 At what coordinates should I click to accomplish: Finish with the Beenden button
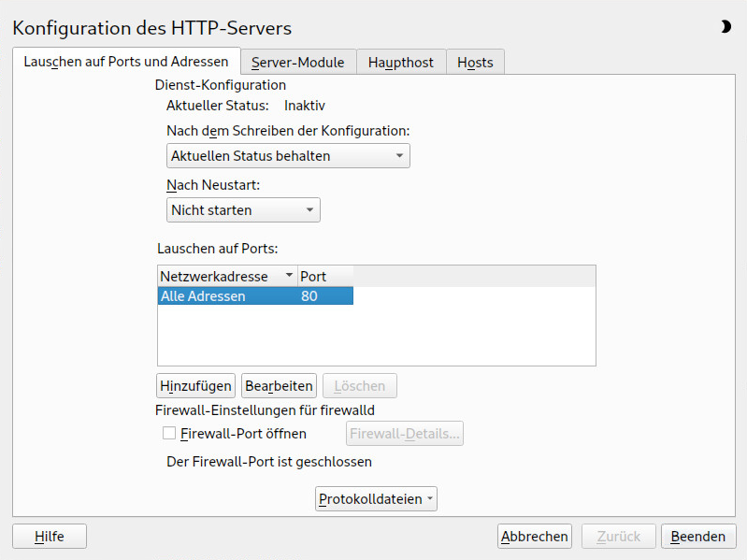(698, 537)
